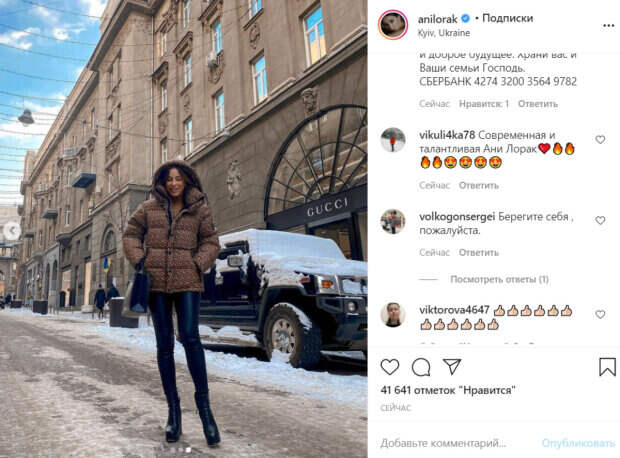This screenshot has height=458, width=620.
Task: Click the 'Опубликовать' publish button
Action: (x=578, y=443)
